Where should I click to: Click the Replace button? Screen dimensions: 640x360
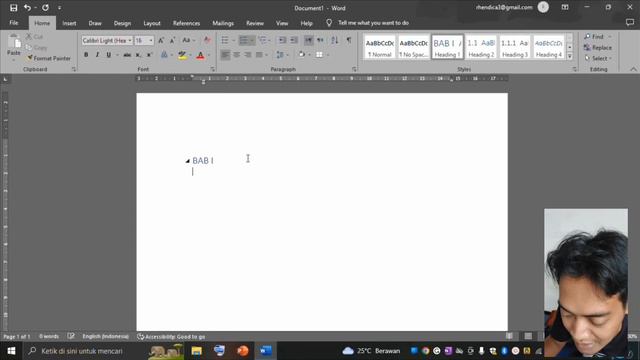pyautogui.click(x=598, y=48)
